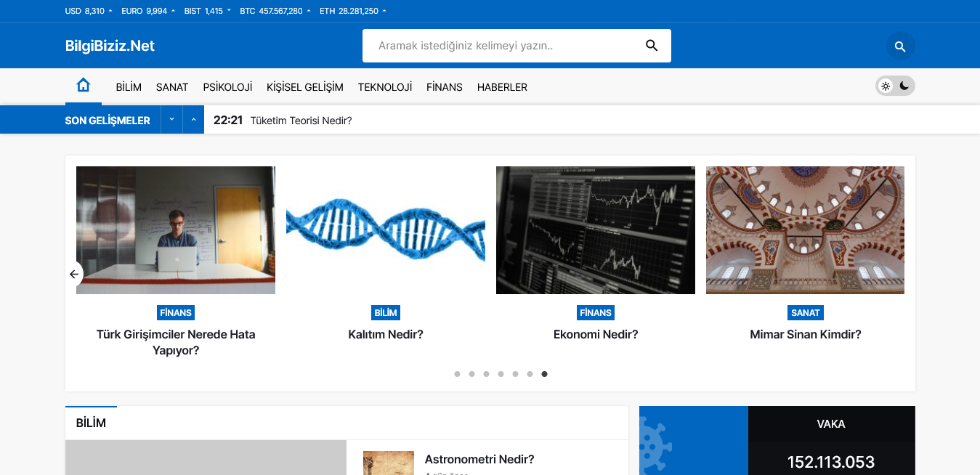Click the SON GELİŞMELER label
The width and height of the screenshot is (980, 475).
tap(108, 121)
